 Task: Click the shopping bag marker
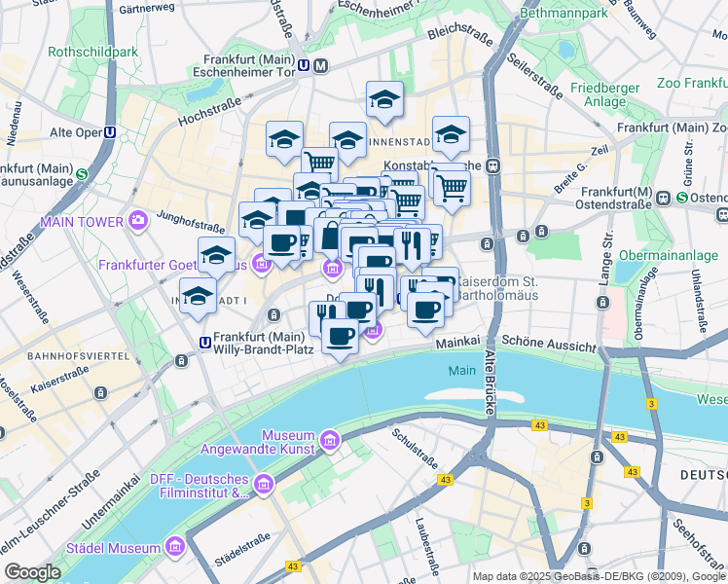coord(331,238)
